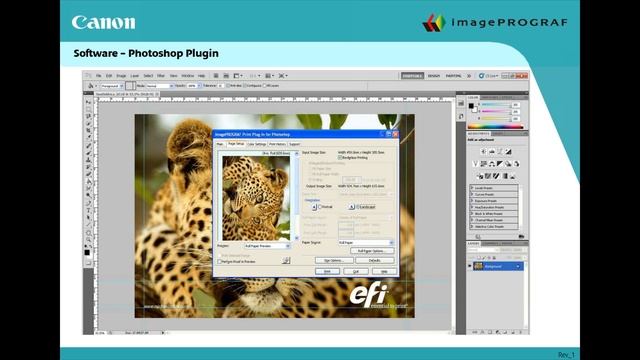Expand Levels Presets

coord(472,188)
